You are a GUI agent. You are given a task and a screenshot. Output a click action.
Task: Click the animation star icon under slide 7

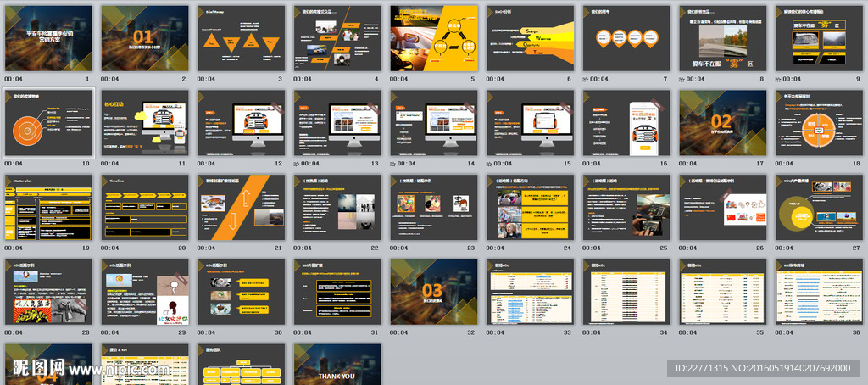tap(586, 79)
